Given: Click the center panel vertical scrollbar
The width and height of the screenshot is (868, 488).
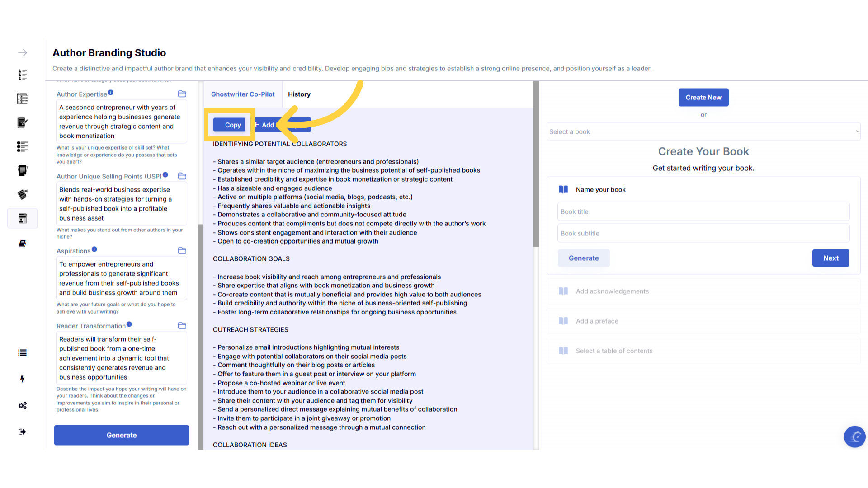Looking at the screenshot, I should [x=536, y=163].
